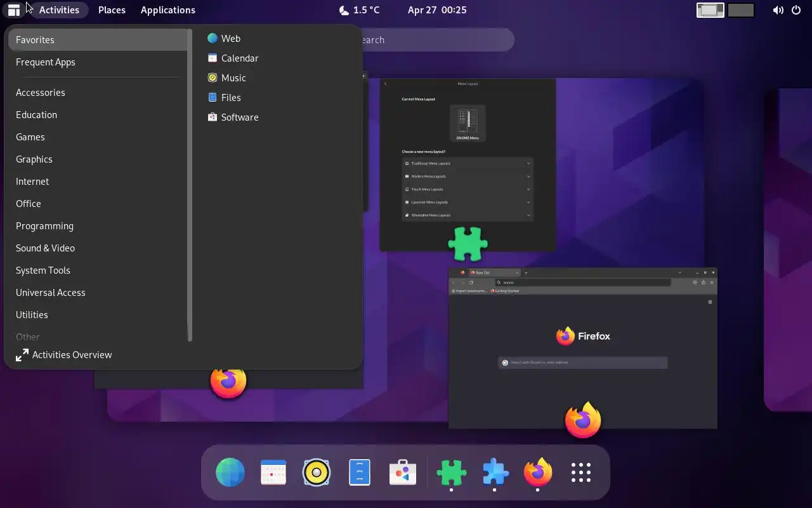Image resolution: width=812 pixels, height=508 pixels.
Task: Click the ArcMenu icon in the top bar
Action: pyautogui.click(x=13, y=10)
